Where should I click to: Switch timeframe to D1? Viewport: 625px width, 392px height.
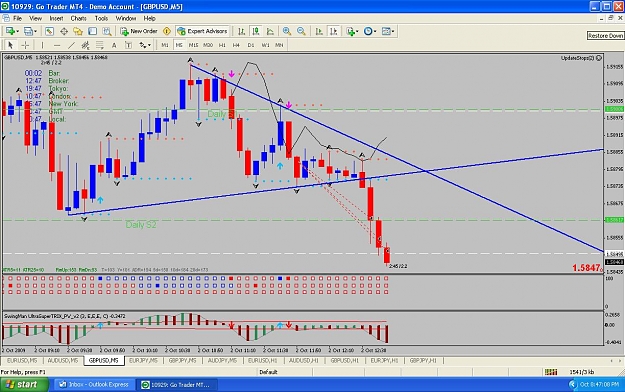[x=251, y=45]
